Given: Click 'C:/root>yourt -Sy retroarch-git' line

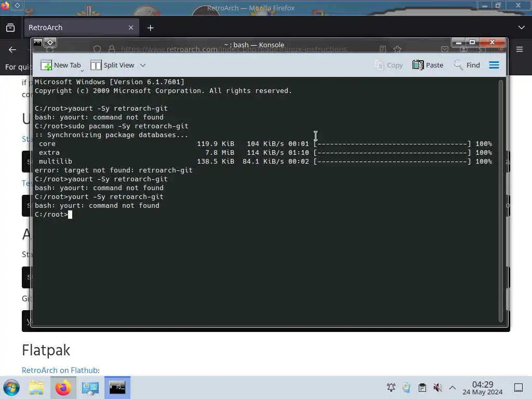Looking at the screenshot, I should [99, 197].
